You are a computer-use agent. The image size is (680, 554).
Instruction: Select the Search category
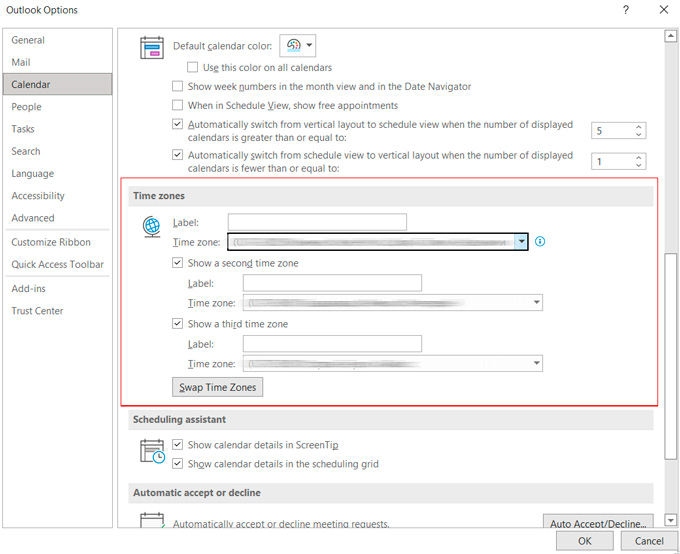pos(57,151)
